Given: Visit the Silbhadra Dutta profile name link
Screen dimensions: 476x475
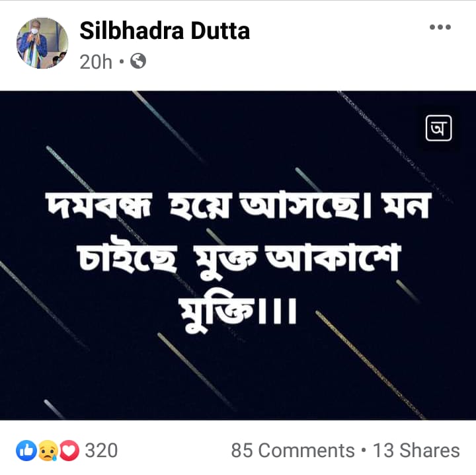Looking at the screenshot, I should click(x=165, y=30).
